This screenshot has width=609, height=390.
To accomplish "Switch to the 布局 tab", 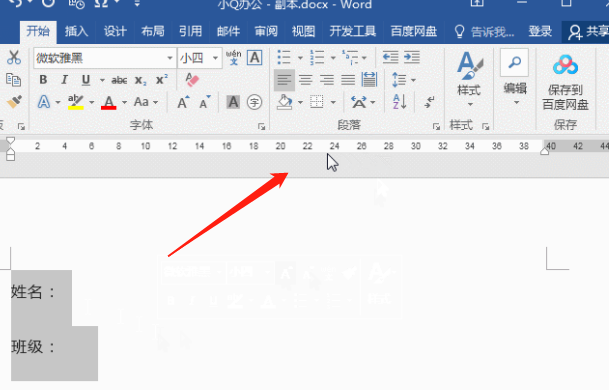I will [153, 31].
